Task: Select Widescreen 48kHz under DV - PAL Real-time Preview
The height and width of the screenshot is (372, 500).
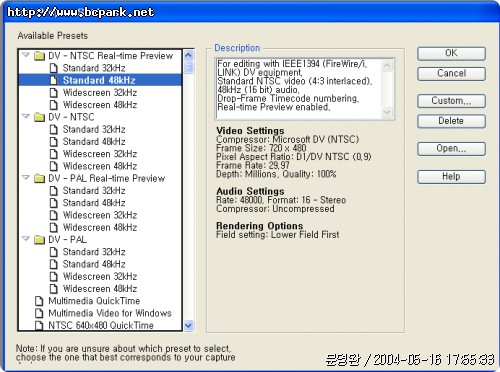Action: tap(100, 227)
